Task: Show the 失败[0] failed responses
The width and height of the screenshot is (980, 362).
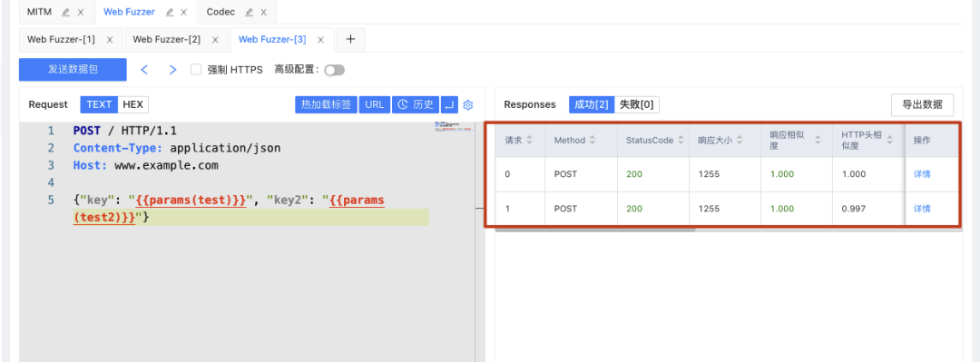Action: tap(637, 104)
